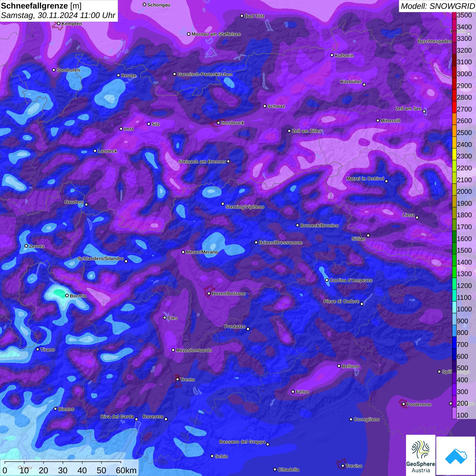Click the 'Schlanders/Silandro' label
476x476 pixels.
[x=101, y=258]
